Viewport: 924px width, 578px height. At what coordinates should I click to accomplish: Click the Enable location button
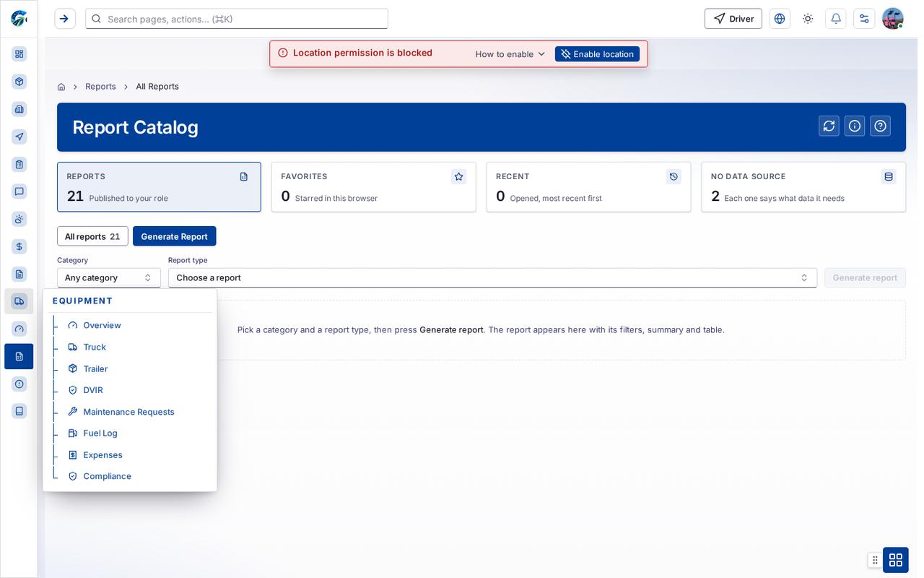pyautogui.click(x=597, y=54)
